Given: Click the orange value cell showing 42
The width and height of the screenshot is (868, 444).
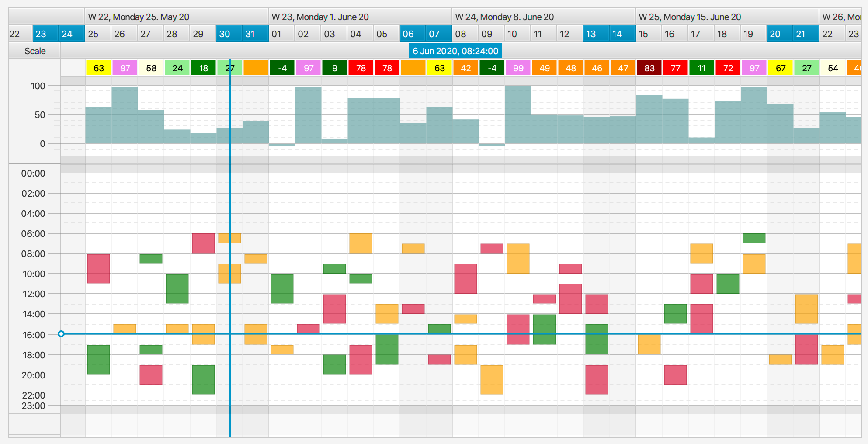Looking at the screenshot, I should (x=466, y=68).
